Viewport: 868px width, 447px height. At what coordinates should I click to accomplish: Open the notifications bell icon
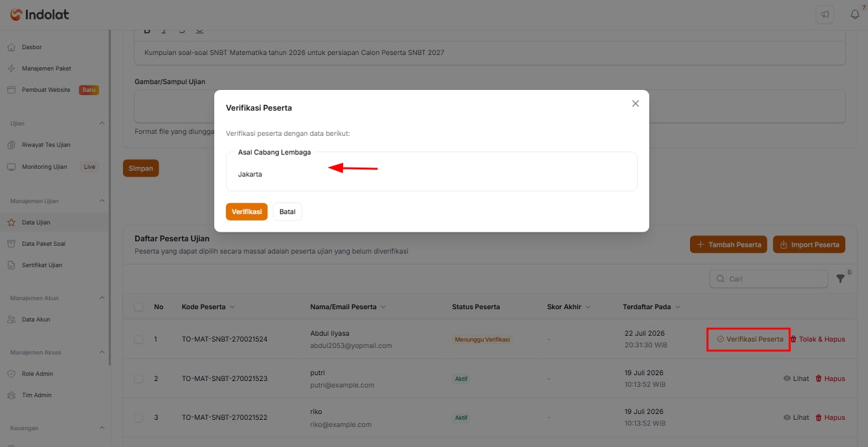point(854,14)
